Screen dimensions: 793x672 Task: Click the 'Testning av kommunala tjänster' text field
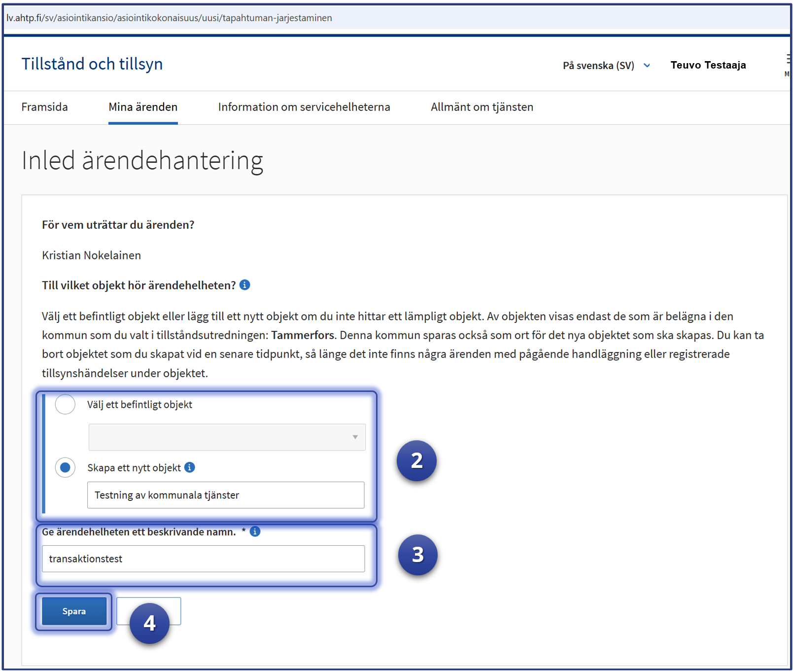coord(226,495)
